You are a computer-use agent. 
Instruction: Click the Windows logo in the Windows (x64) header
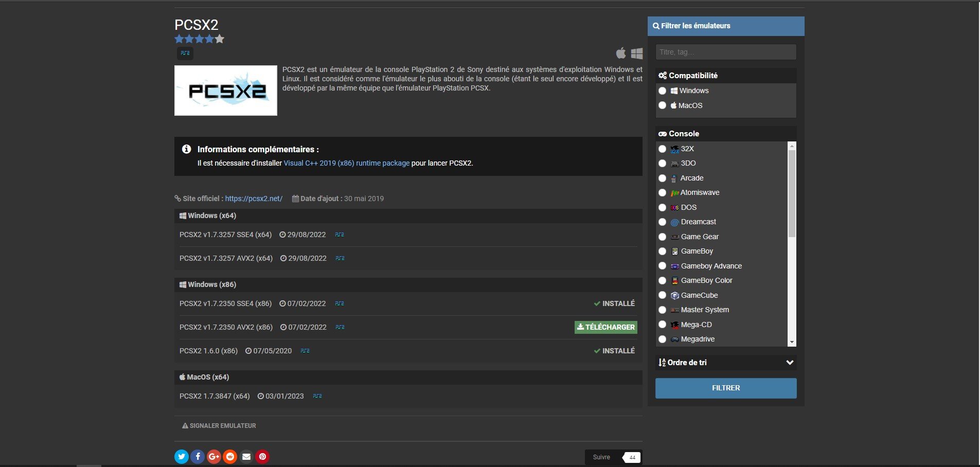coord(183,215)
